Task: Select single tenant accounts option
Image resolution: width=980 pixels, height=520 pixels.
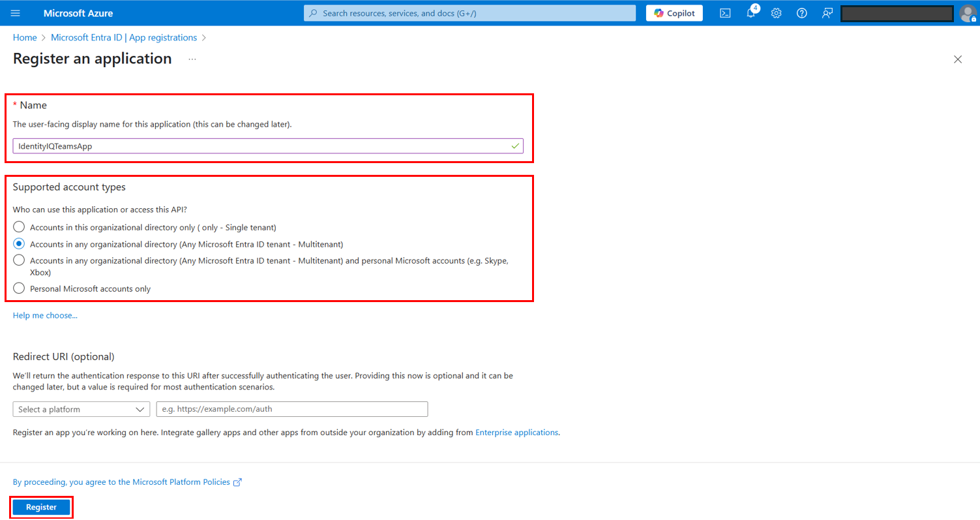Action: (x=20, y=227)
